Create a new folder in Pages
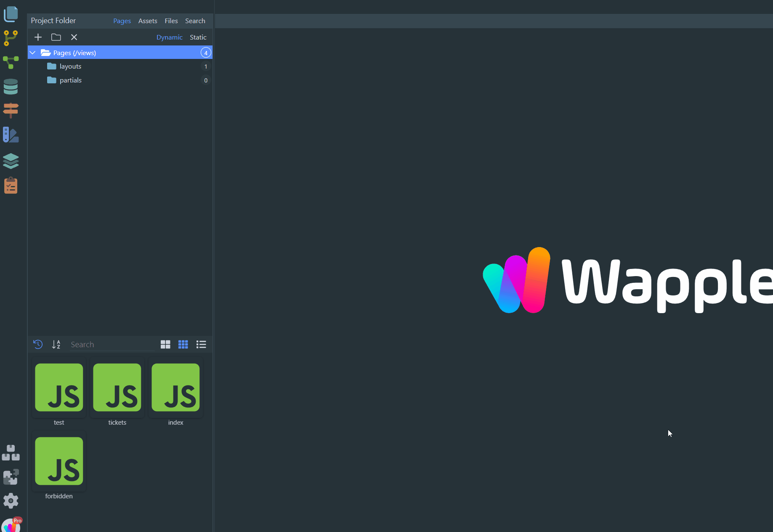The image size is (773, 532). point(56,37)
